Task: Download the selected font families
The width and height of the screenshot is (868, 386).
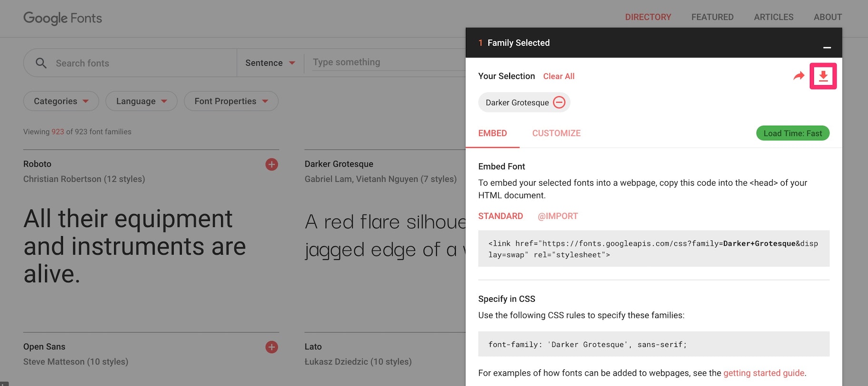Action: [823, 76]
